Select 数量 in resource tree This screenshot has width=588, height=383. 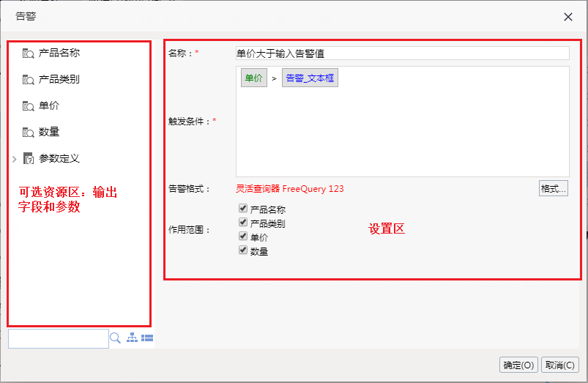(x=49, y=132)
